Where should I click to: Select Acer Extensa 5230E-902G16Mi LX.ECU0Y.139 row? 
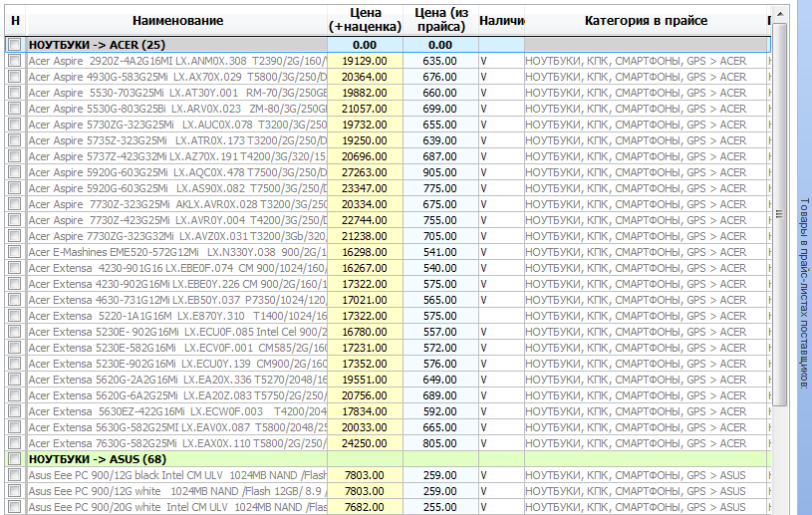388,364
